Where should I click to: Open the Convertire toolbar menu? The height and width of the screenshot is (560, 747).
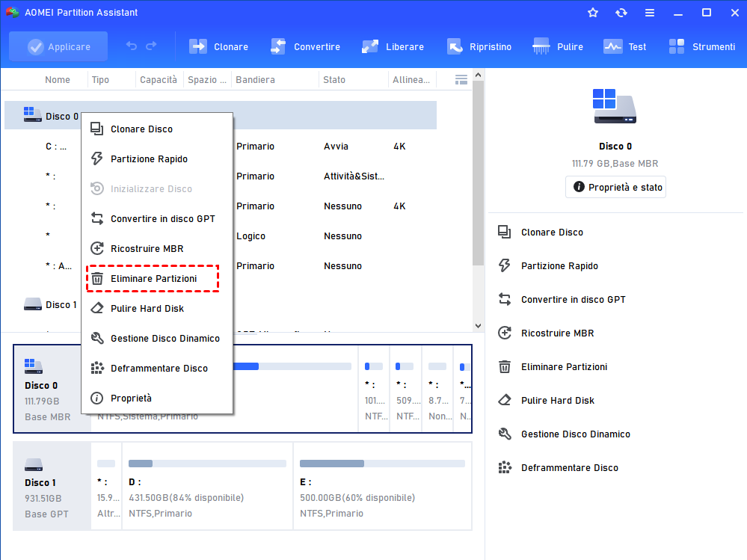[x=305, y=46]
